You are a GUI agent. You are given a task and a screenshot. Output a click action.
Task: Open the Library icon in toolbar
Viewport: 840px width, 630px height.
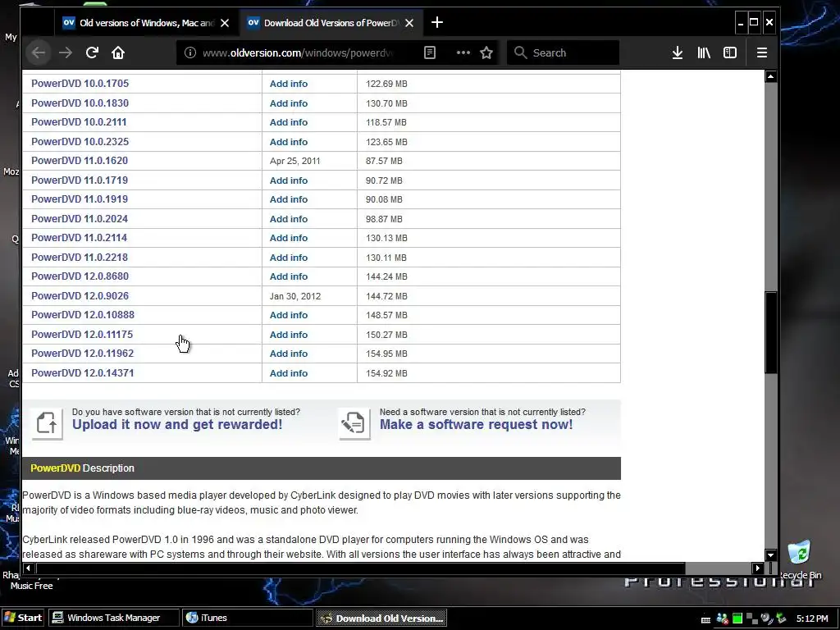coord(704,52)
